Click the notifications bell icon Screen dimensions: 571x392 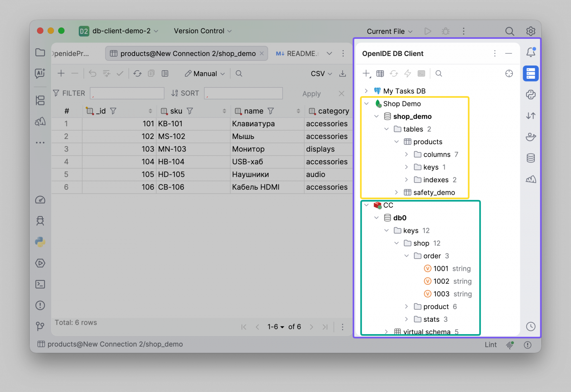pyautogui.click(x=531, y=52)
